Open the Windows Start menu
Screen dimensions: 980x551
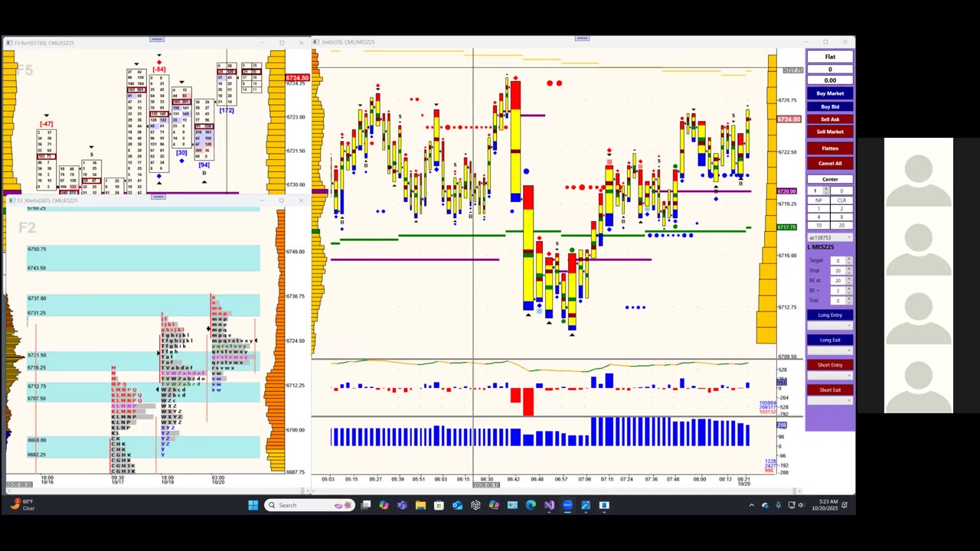pyautogui.click(x=253, y=505)
